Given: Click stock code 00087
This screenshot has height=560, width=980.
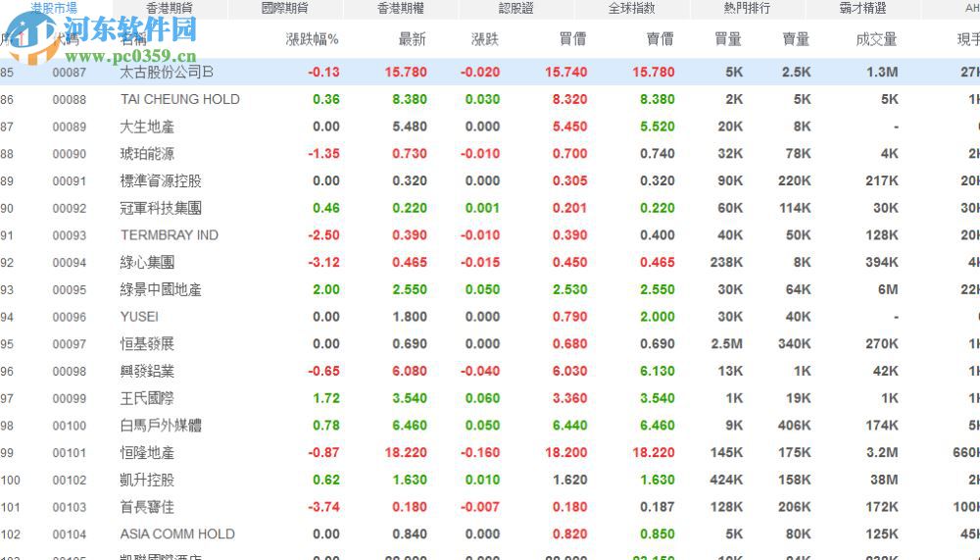Looking at the screenshot, I should click(70, 73).
